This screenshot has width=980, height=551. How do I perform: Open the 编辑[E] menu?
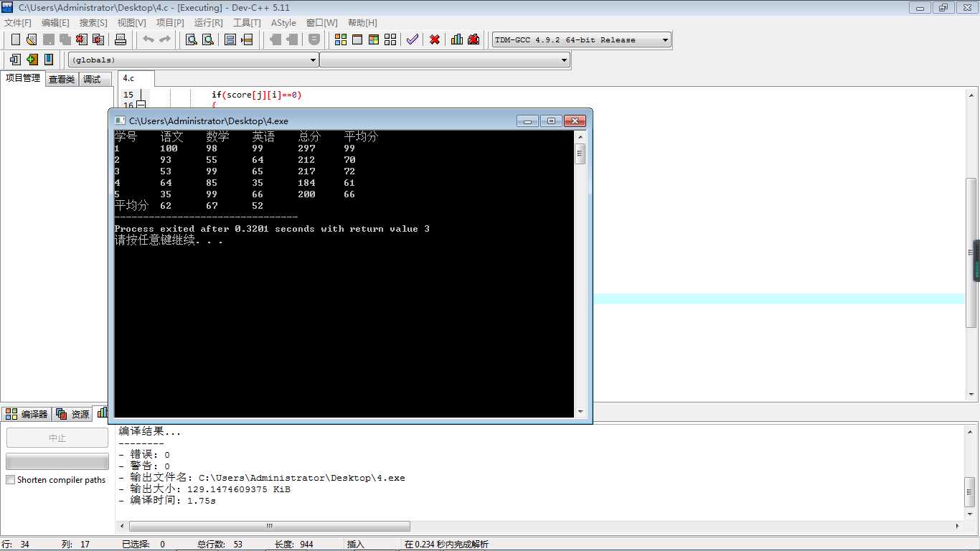click(55, 23)
